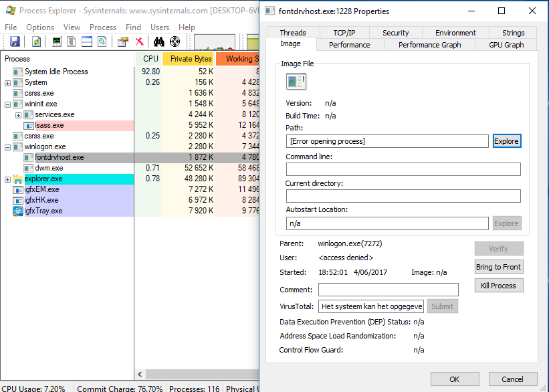Toggle the Show Process Tree toolbar icon

tap(72, 41)
